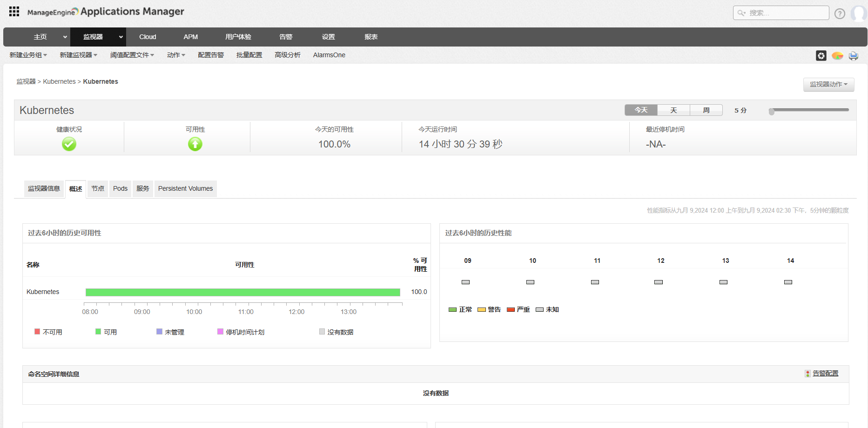Open the 报表 navigation menu
This screenshot has height=428, width=868.
pos(371,37)
